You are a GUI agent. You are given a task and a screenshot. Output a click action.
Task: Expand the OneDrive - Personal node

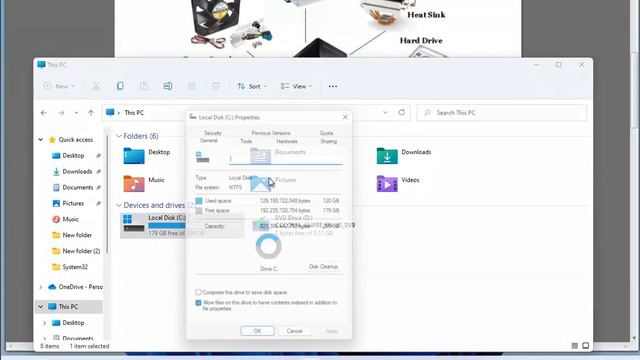tap(41, 287)
